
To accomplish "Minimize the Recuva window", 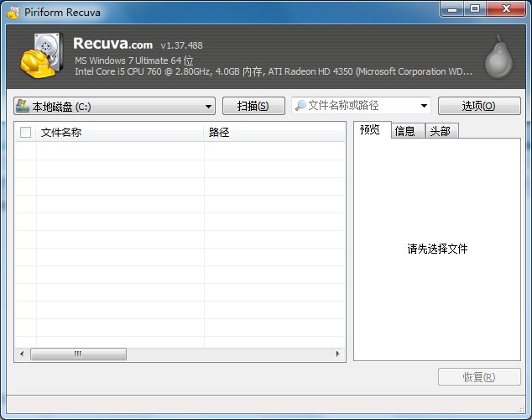I will pos(453,8).
